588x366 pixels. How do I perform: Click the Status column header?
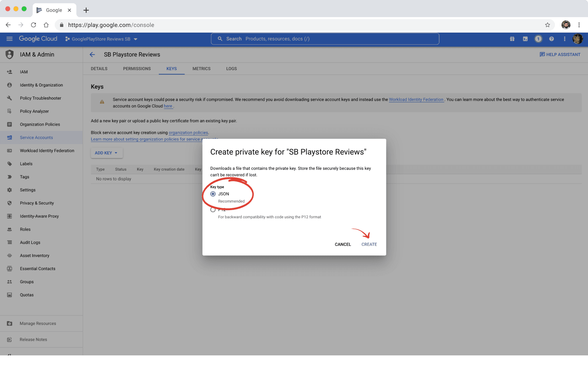click(x=120, y=169)
